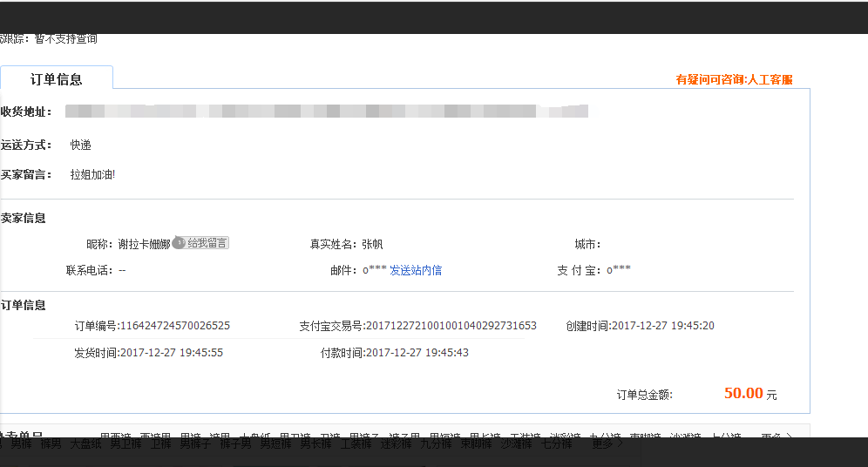This screenshot has height=467, width=868.
Task: Open the 男短裤 keyword link
Action: 275,443
